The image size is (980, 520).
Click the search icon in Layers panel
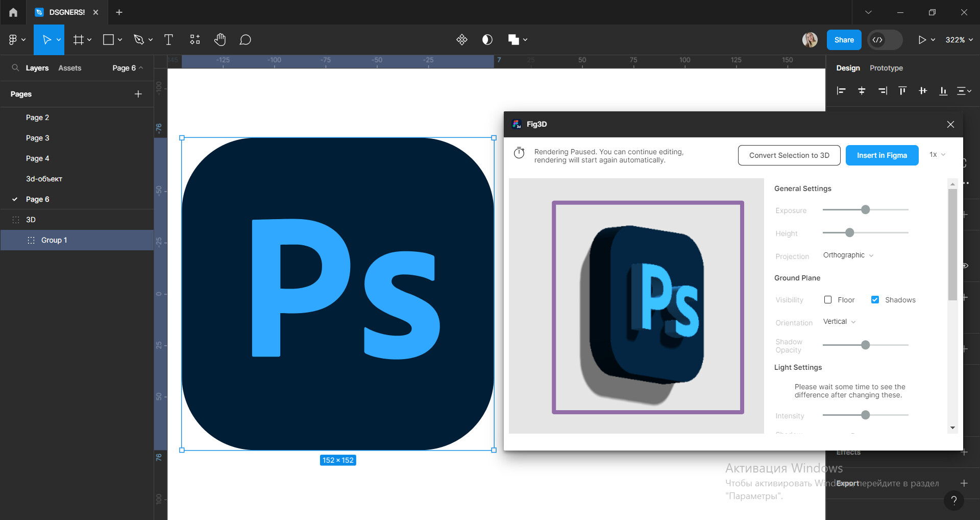15,67
